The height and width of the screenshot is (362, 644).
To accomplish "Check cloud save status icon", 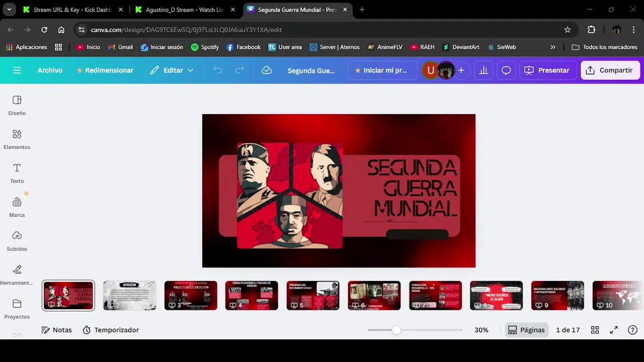I will [267, 70].
